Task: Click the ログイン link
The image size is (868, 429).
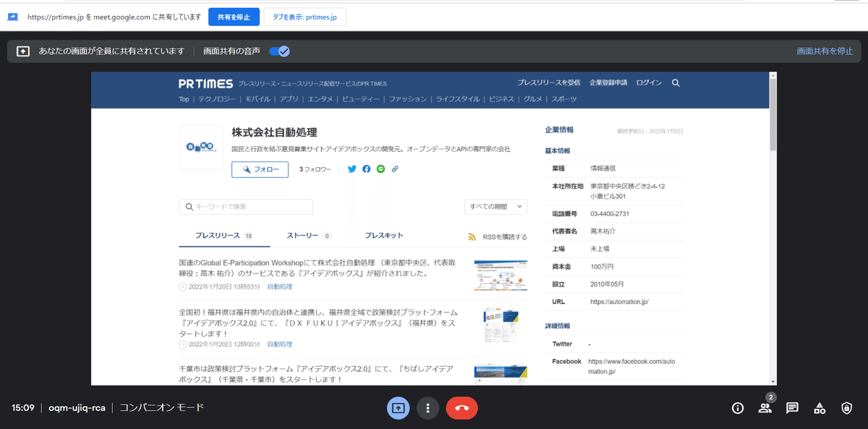Action: (649, 83)
